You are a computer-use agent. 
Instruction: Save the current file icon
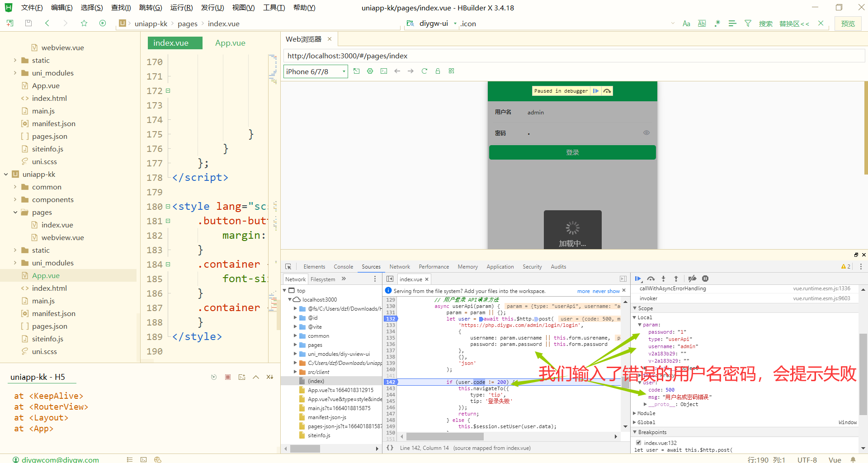click(28, 23)
